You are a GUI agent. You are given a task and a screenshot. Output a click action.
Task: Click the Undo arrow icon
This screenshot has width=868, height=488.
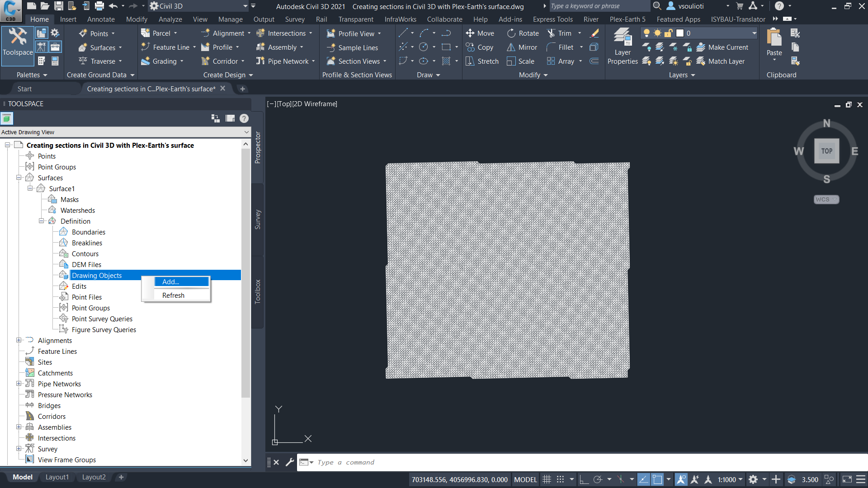pos(113,6)
